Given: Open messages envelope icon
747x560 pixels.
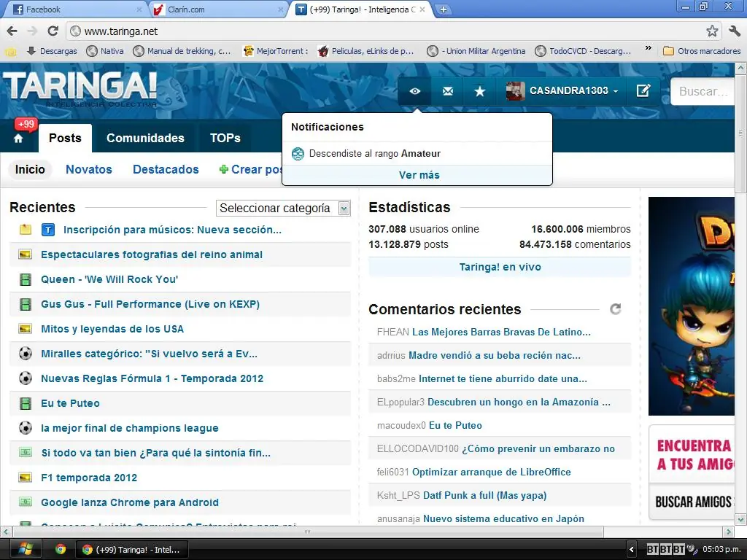Looking at the screenshot, I should (x=448, y=91).
